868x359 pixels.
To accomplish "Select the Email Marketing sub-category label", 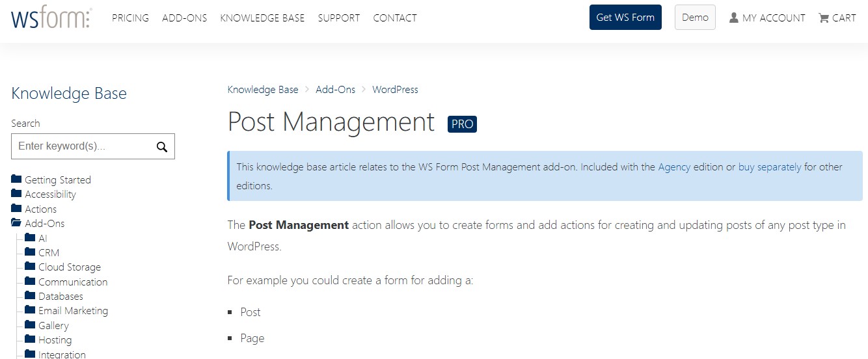I will 73,310.
